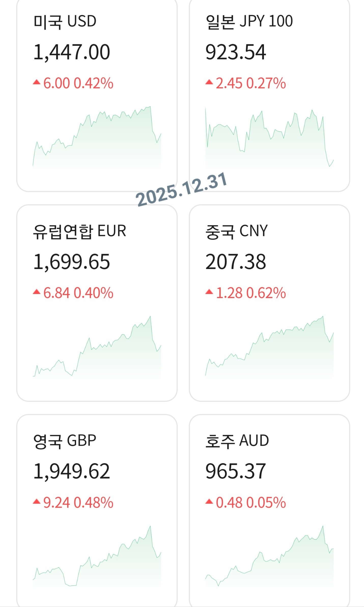Open the 일본 JPY 100 title
Image resolution: width=364 pixels, height=607 pixels.
point(249,21)
